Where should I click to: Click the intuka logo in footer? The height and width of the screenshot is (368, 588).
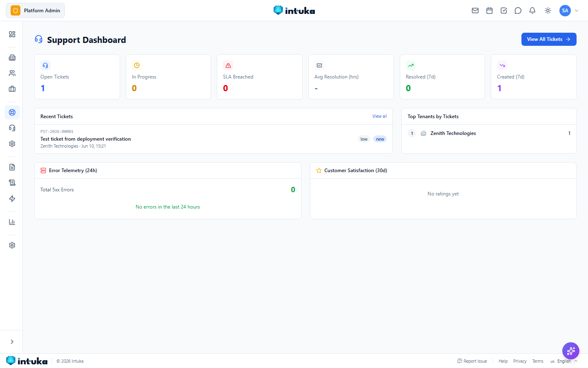point(27,361)
